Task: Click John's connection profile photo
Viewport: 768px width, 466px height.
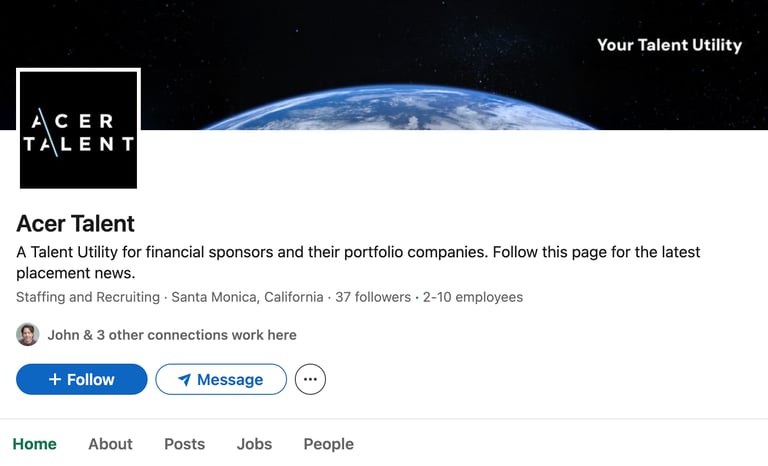Action: (x=27, y=335)
